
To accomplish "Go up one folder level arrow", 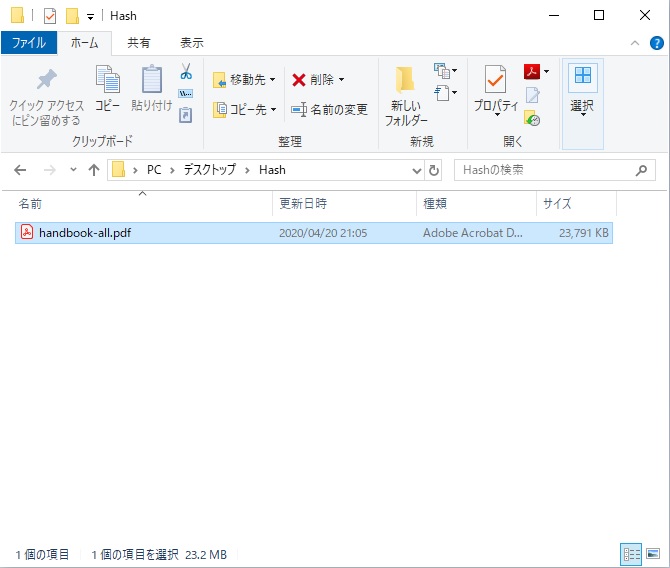I will [x=94, y=170].
